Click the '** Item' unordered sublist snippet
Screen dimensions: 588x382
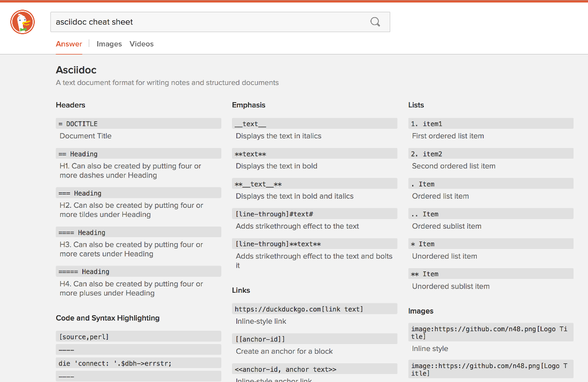click(x=491, y=274)
